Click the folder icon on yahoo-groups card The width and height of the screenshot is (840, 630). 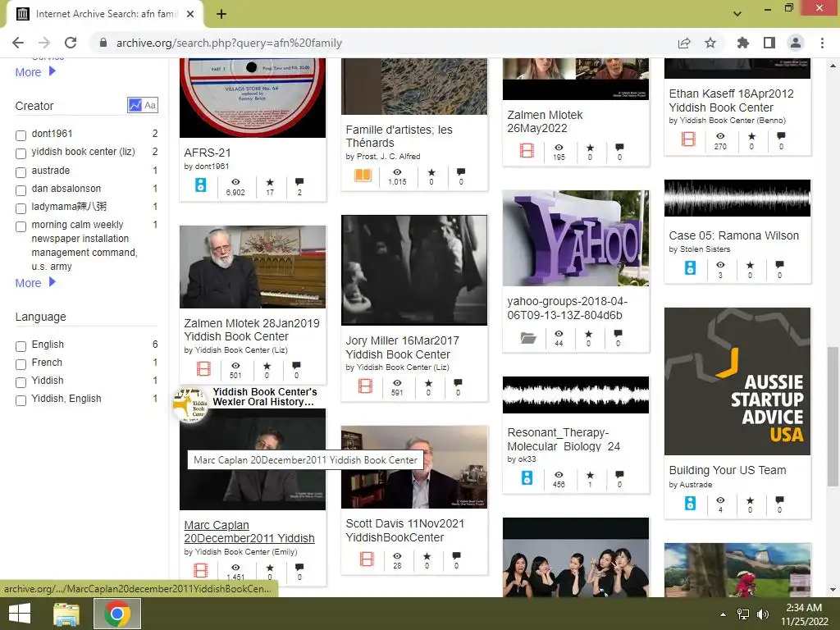coord(528,338)
